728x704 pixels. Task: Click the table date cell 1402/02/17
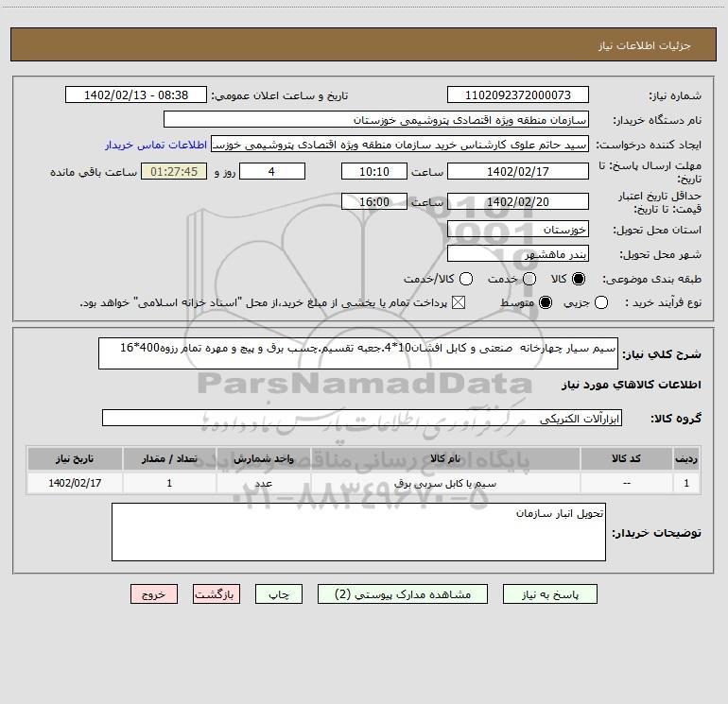pos(75,483)
